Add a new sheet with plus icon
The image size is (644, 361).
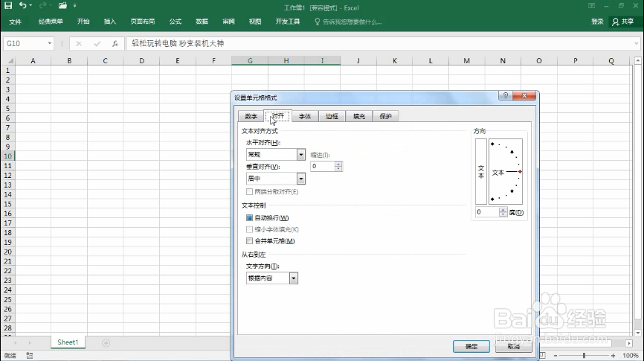click(x=106, y=343)
